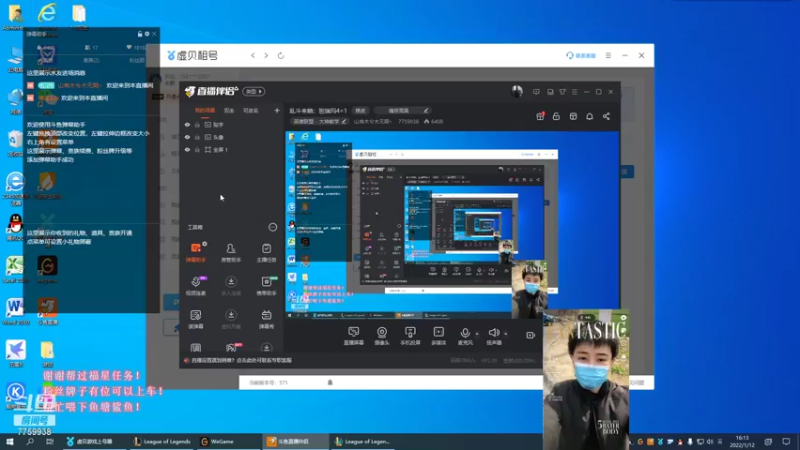
Task: Expand speaker device dropdown arrow
Action: (506, 334)
